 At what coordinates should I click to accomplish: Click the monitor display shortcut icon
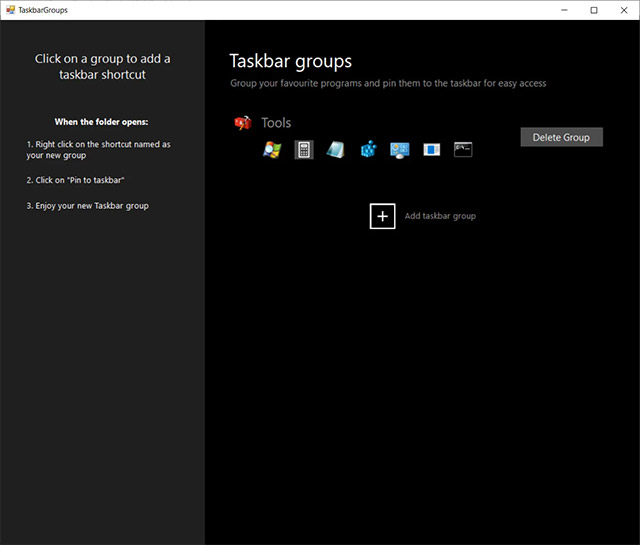[399, 150]
